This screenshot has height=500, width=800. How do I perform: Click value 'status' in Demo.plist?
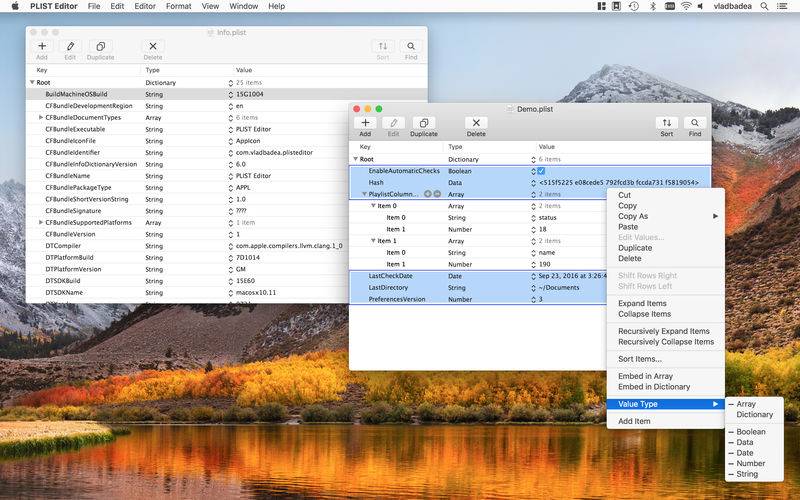[547, 218]
